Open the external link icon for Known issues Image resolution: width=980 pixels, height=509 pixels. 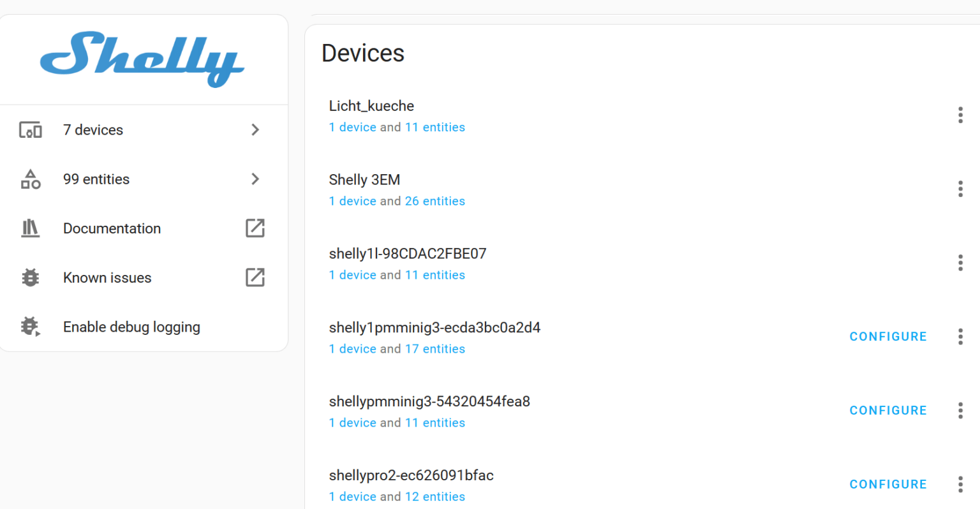[255, 277]
